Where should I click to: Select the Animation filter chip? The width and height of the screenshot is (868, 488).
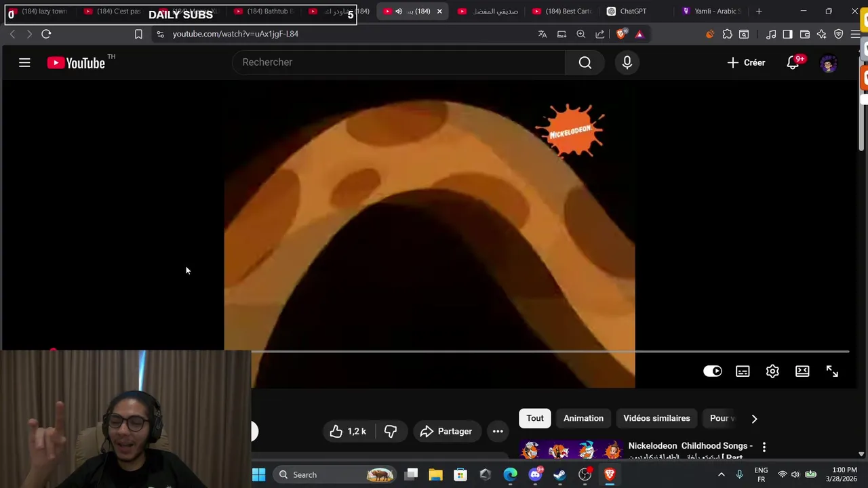click(x=583, y=418)
